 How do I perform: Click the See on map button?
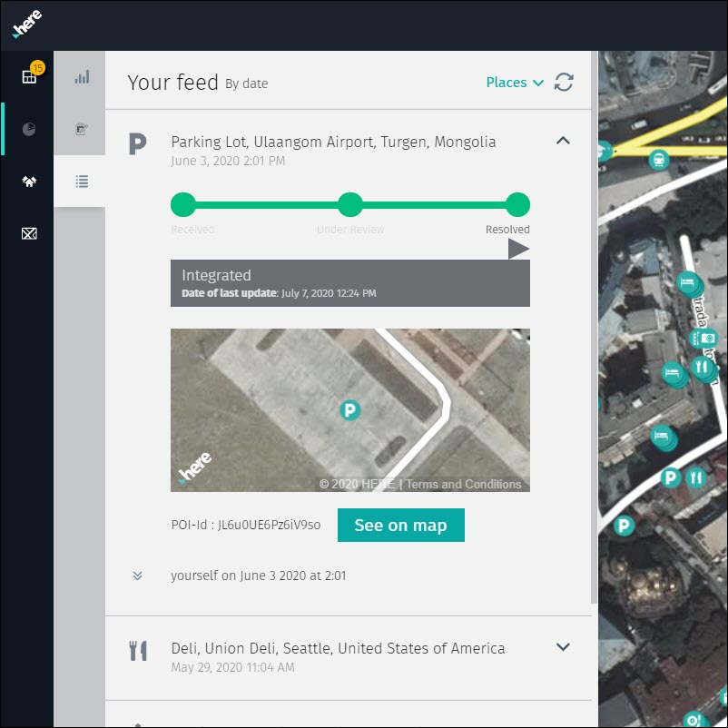click(x=400, y=525)
